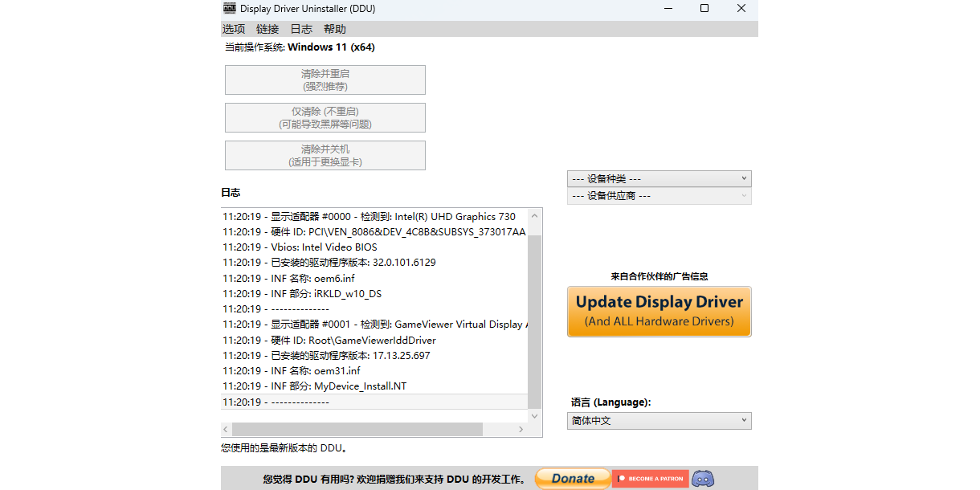Click the log's horizontal scrollbar thumb
The height and width of the screenshot is (490, 980).
click(357, 430)
